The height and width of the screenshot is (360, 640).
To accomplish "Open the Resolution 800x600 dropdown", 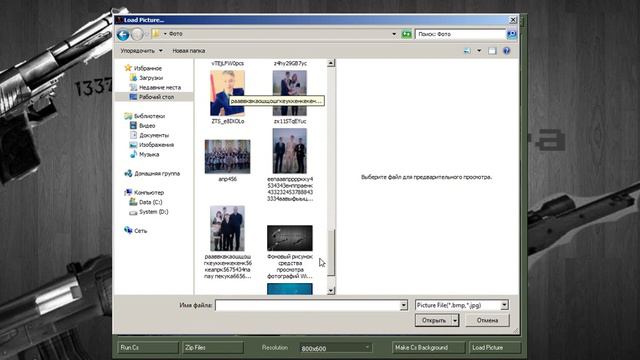I will 336,348.
